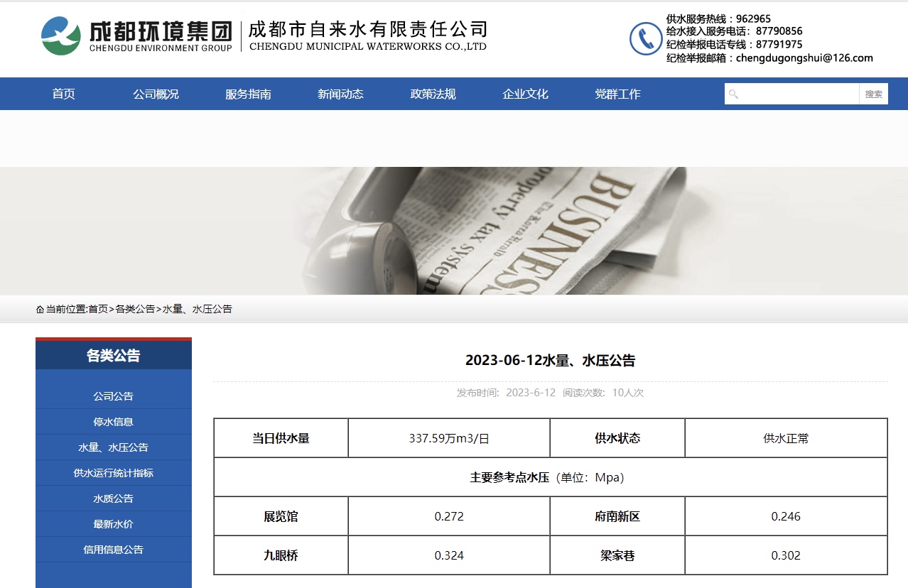Open the 首页 navigation menu item
Screen dimensions: 908x588
tap(64, 94)
